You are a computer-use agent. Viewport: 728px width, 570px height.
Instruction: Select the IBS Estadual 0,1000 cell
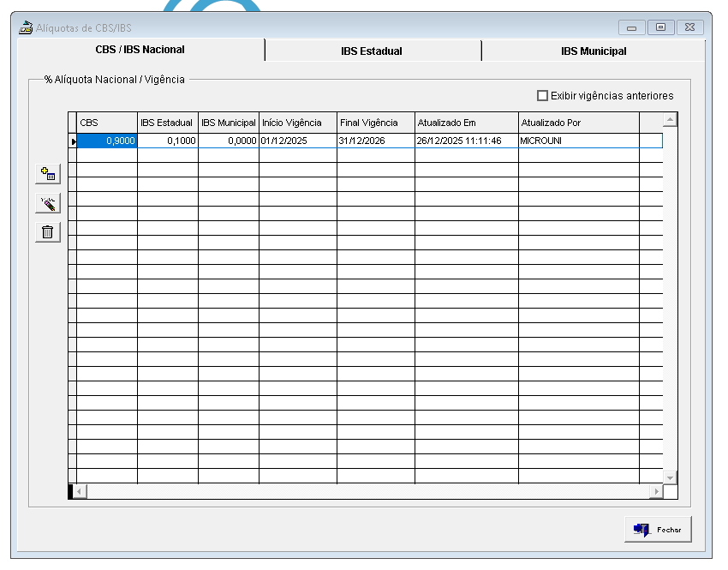tap(168, 141)
